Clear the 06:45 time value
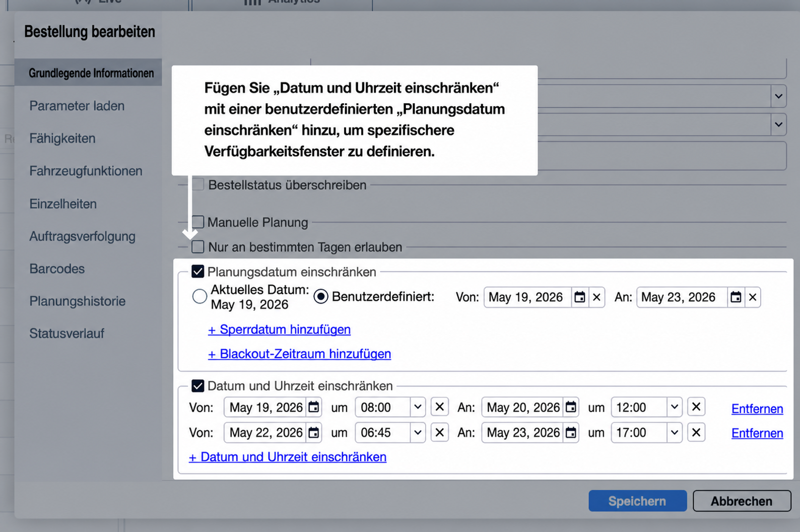Image resolution: width=800 pixels, height=532 pixels. pos(440,432)
